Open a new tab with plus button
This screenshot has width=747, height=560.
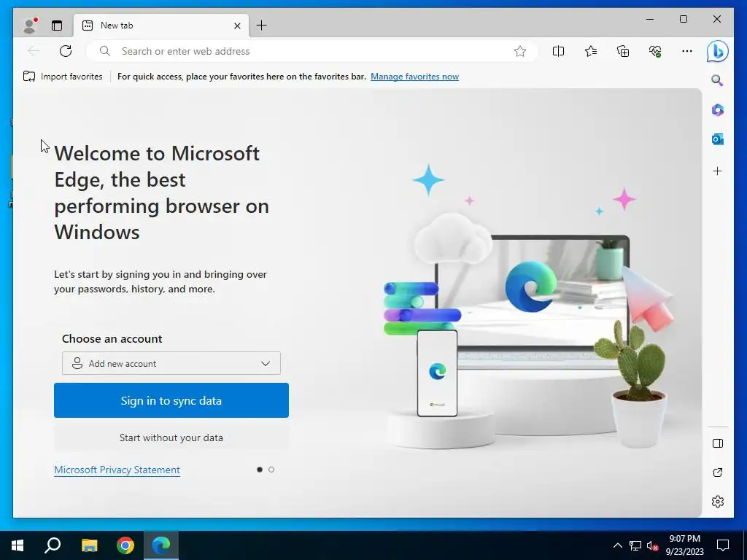coord(262,26)
